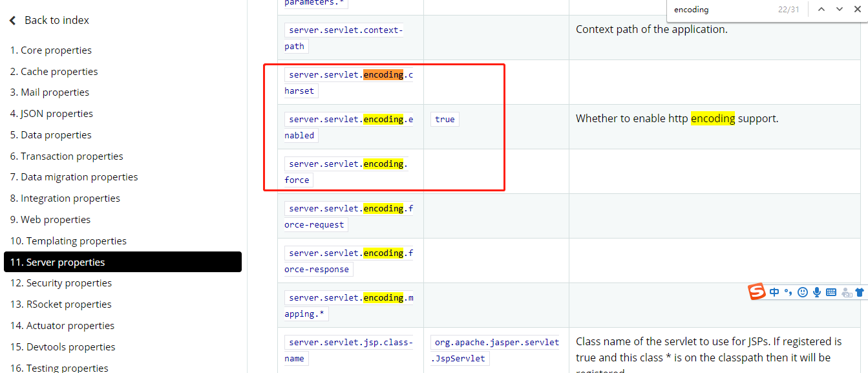The width and height of the screenshot is (868, 373).
Task: Click the Sogou input method logo
Action: point(757,292)
